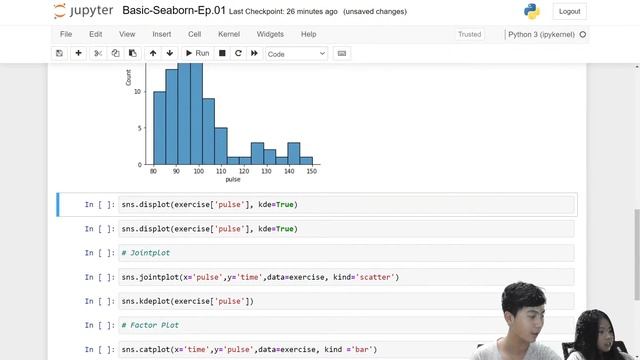Click the Python 3 (ipykernel) kernel name
The width and height of the screenshot is (640, 360).
click(541, 34)
